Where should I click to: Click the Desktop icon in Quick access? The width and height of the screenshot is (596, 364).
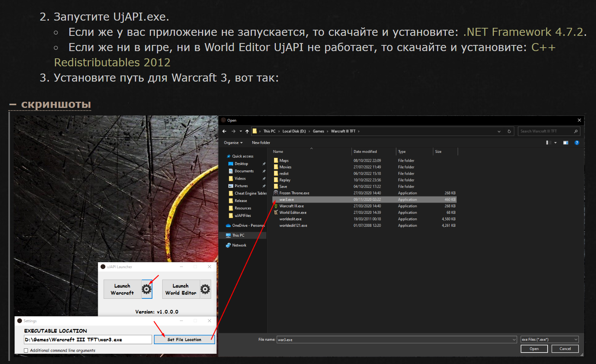231,164
